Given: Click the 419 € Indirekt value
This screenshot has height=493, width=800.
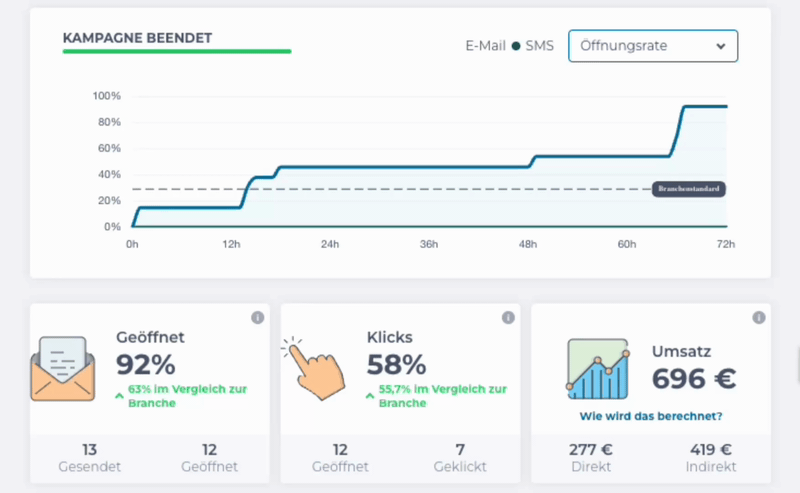Looking at the screenshot, I should click(x=711, y=458).
